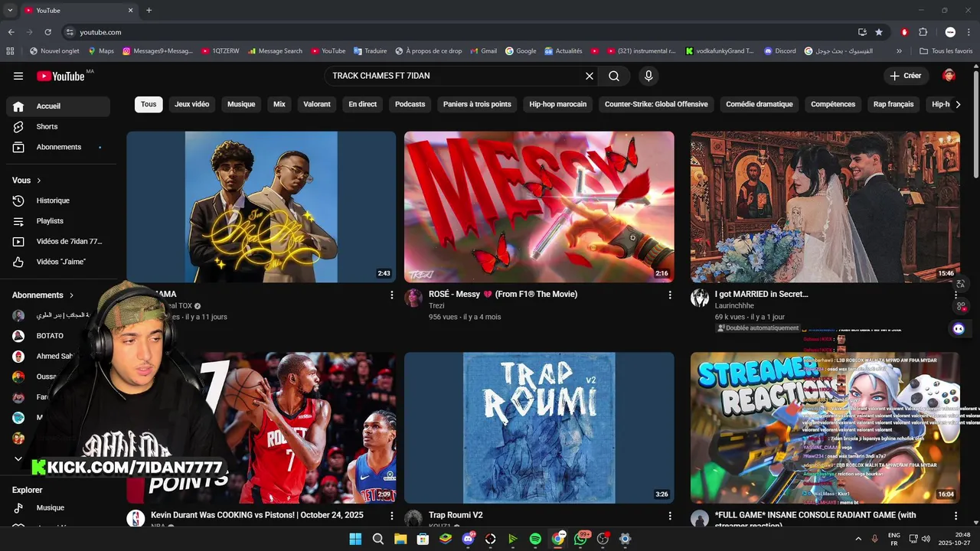Open the Tous les favoris folder
Viewport: 980px width, 551px height.
coord(946,51)
